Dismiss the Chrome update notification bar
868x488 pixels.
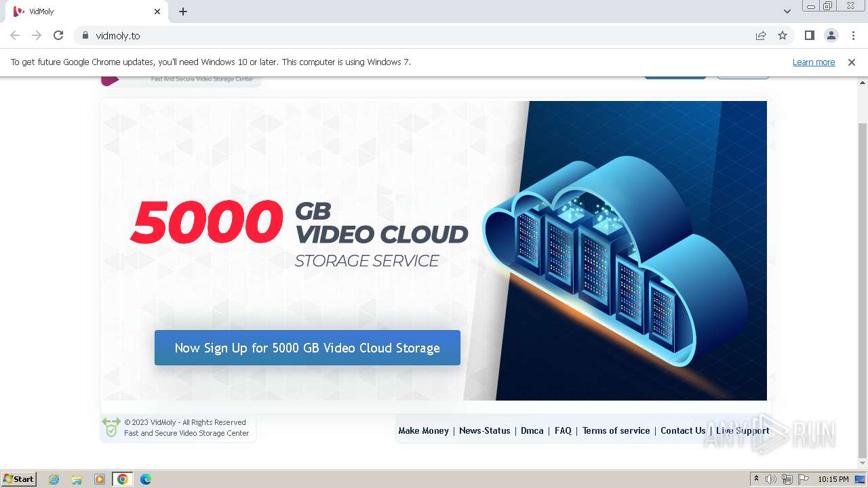coord(851,62)
